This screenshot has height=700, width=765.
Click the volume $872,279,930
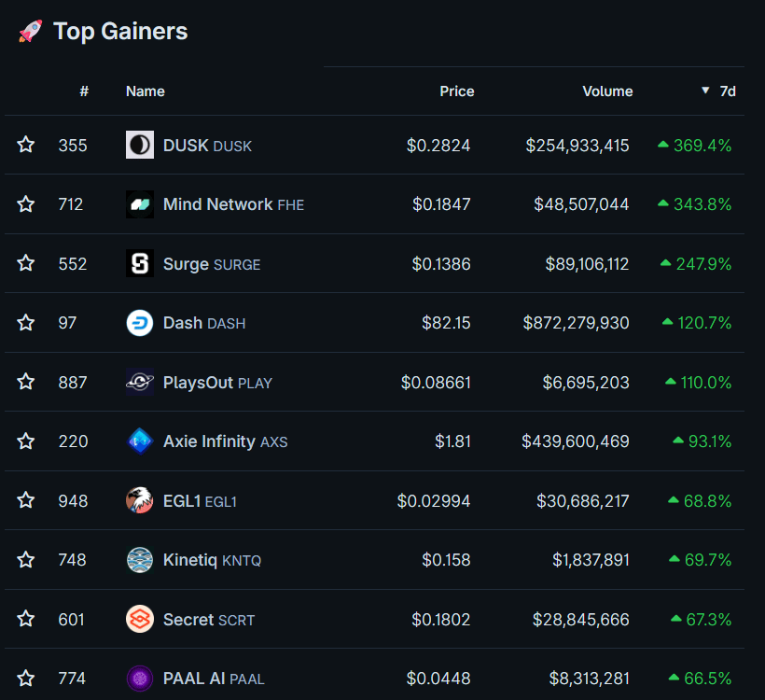point(576,323)
